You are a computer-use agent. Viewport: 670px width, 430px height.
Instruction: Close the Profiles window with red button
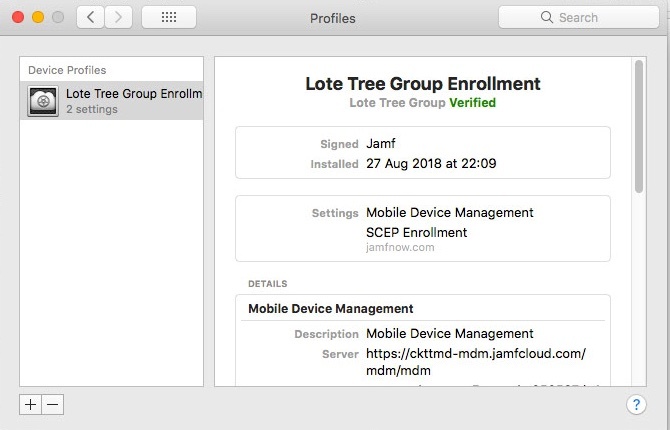(18, 17)
